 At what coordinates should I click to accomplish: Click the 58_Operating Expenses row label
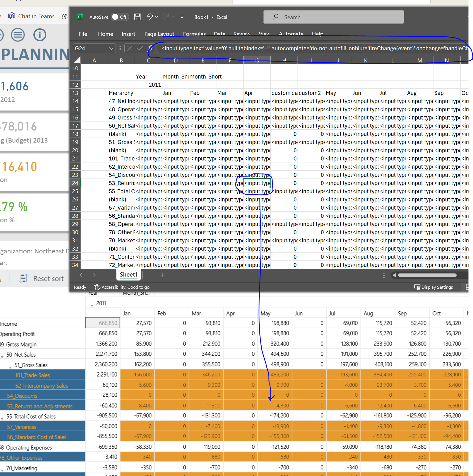(x=26, y=447)
